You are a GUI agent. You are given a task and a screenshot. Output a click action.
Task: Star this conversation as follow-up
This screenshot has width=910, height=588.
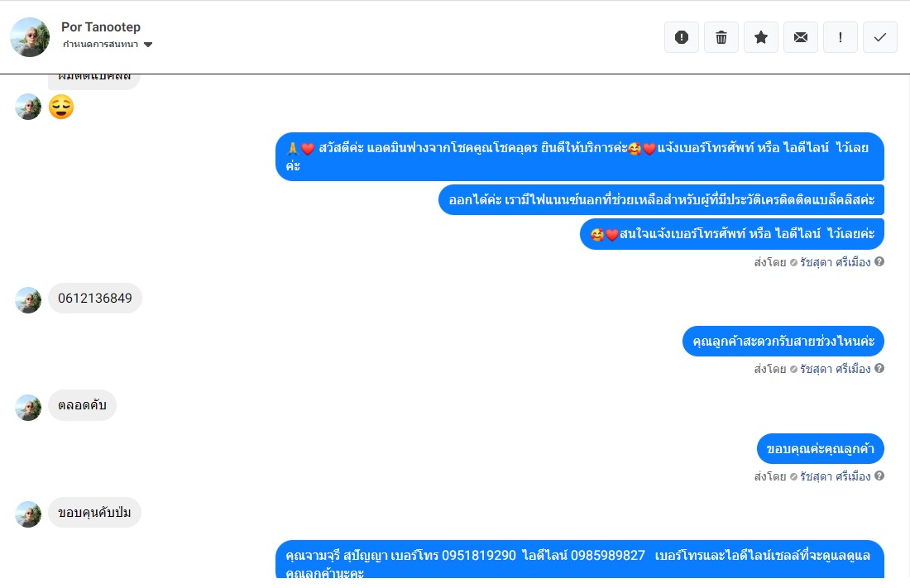(761, 37)
